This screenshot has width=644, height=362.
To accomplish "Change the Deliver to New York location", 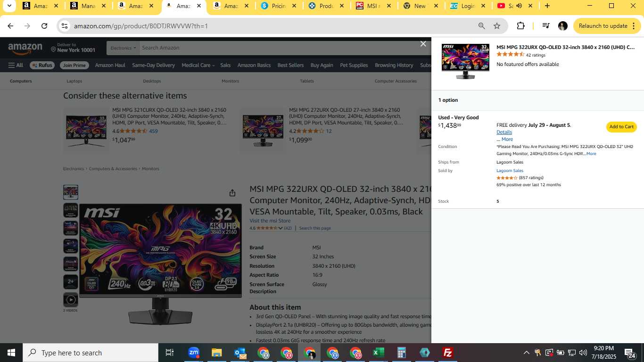I will (73, 48).
